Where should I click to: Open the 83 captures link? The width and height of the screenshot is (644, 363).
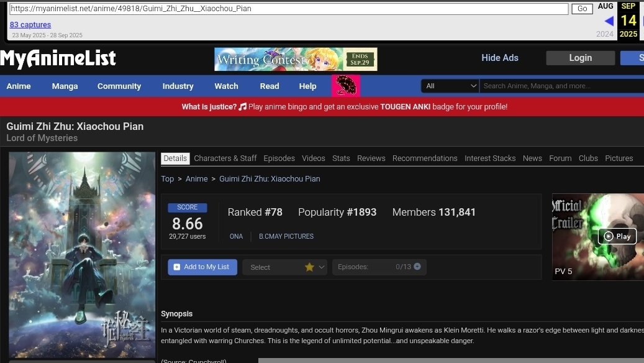pos(30,25)
